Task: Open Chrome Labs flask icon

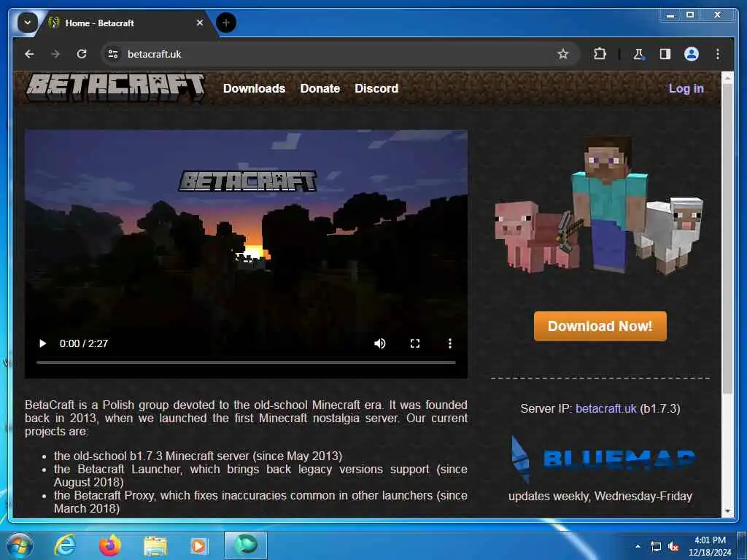Action: [x=638, y=54]
